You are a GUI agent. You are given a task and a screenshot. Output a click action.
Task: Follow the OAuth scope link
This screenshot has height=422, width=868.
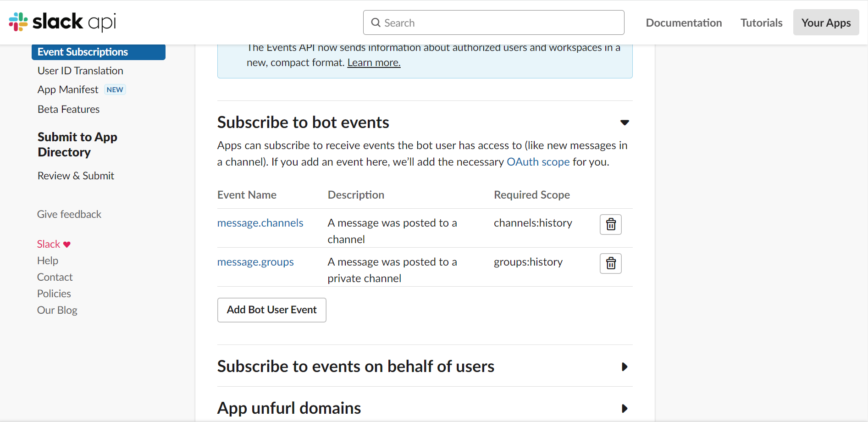(x=538, y=162)
